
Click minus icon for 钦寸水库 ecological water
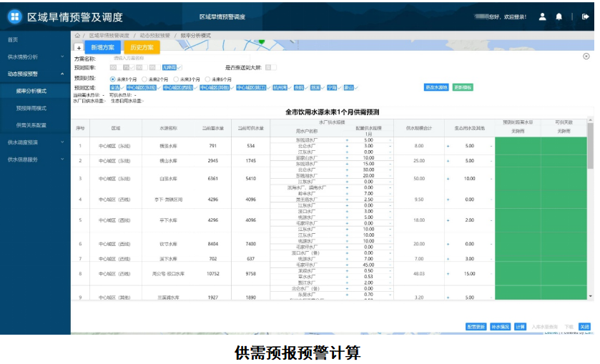pos(491,244)
